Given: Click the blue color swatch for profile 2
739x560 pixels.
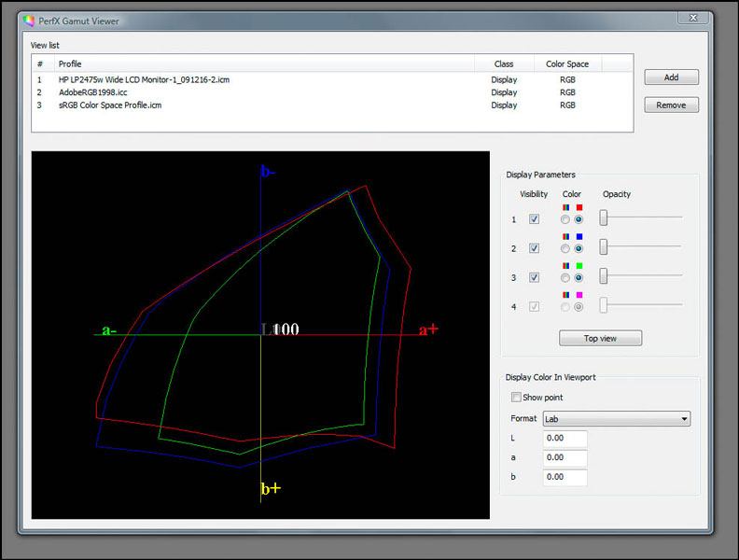Looking at the screenshot, I should pos(579,237).
